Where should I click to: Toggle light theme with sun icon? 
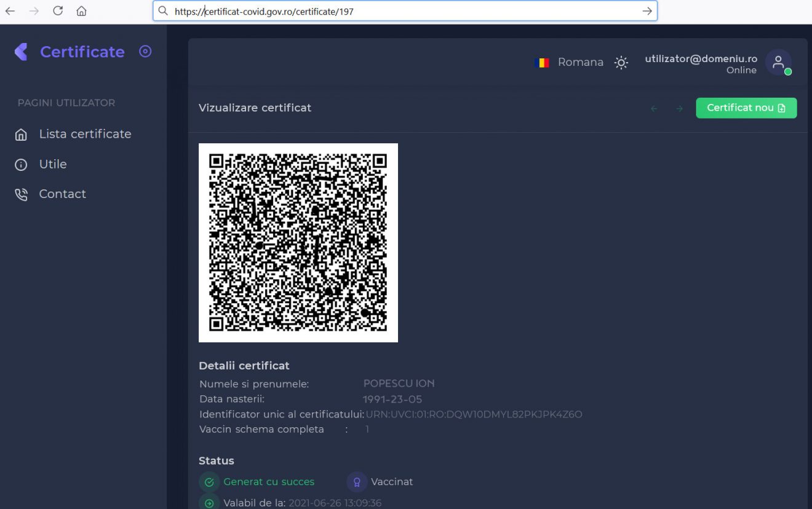(621, 63)
